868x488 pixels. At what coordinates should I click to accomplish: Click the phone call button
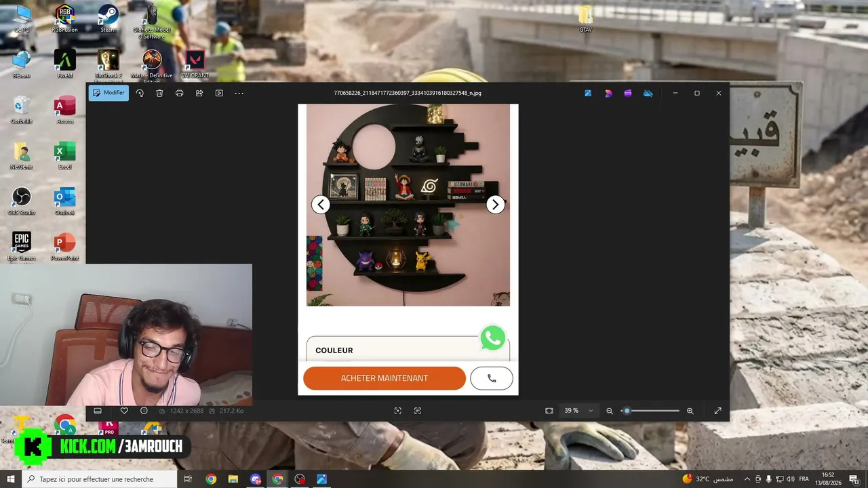[x=492, y=378]
